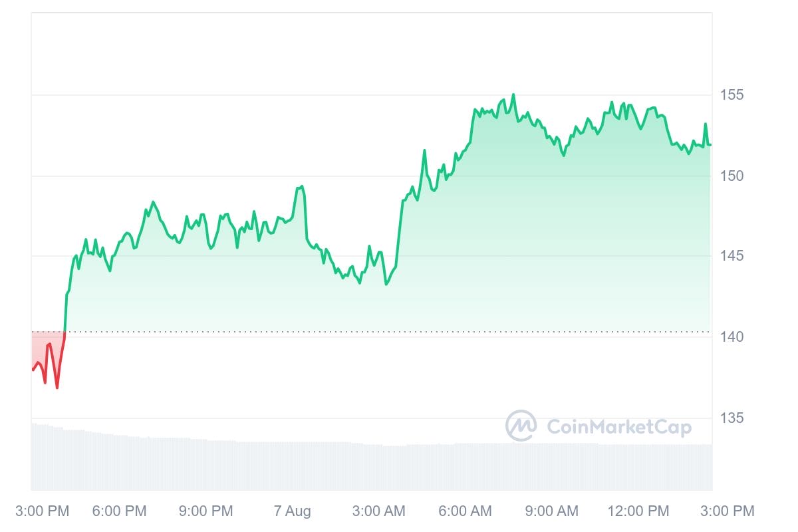This screenshot has height=532, width=798.
Task: Click the 9:00 PM time label
Action: (x=205, y=511)
